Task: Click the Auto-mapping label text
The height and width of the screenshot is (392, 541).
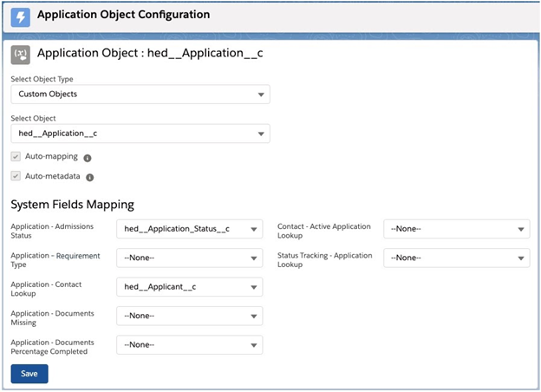Action: (x=51, y=157)
